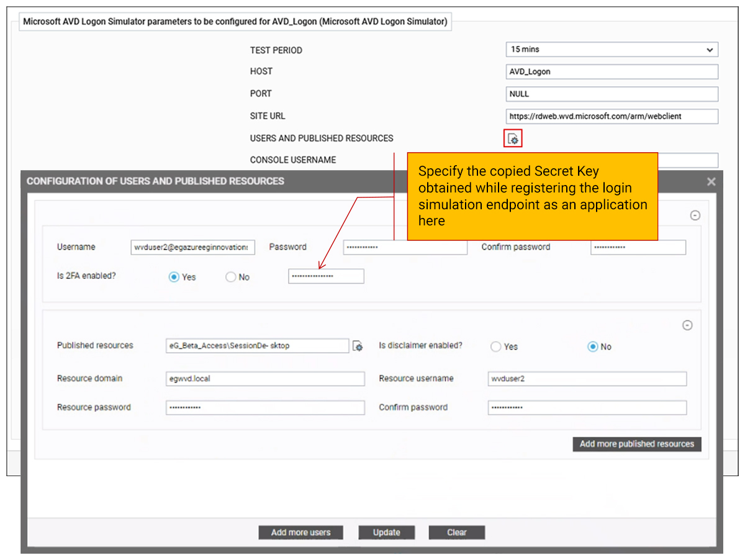745x560 pixels.
Task: Click the Published resources text field
Action: click(257, 346)
